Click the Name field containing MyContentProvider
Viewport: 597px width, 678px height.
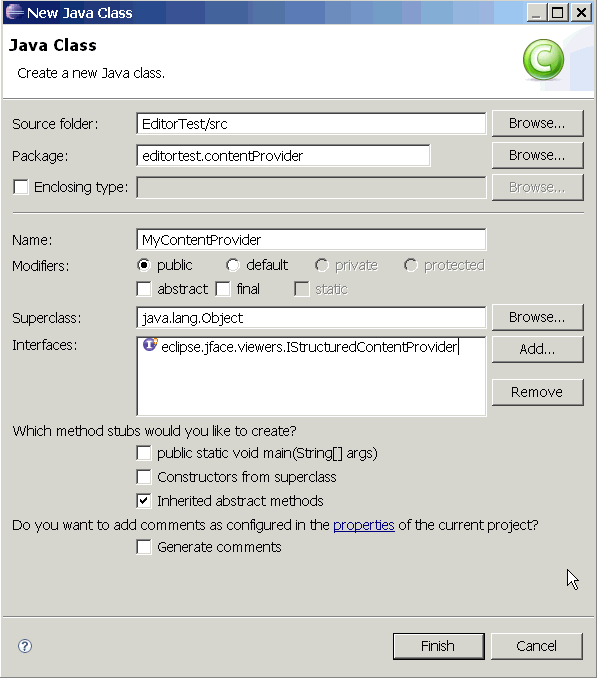pos(311,240)
